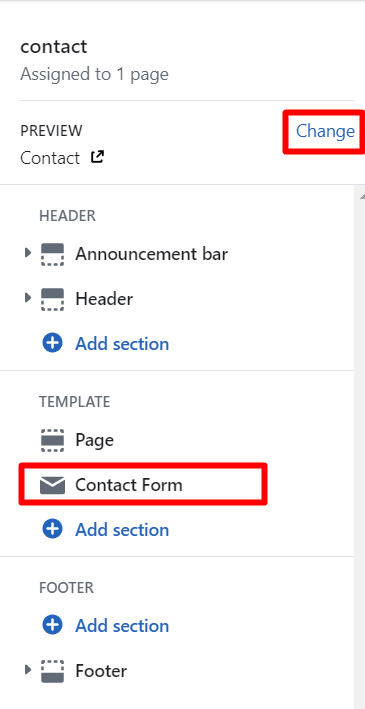Click the sidebar scrollbar up arrow
The height and width of the screenshot is (709, 365).
click(x=362, y=197)
